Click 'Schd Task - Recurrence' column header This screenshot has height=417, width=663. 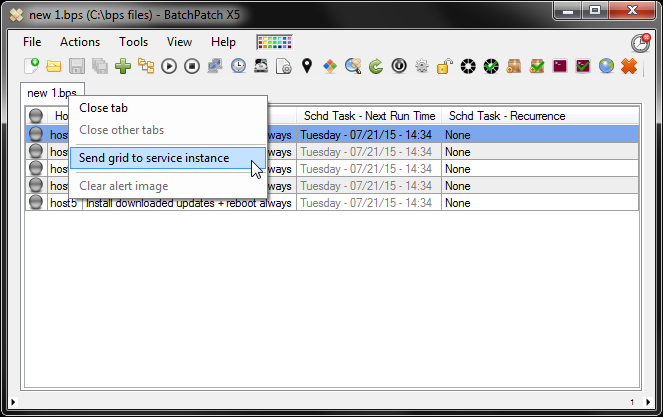point(540,116)
